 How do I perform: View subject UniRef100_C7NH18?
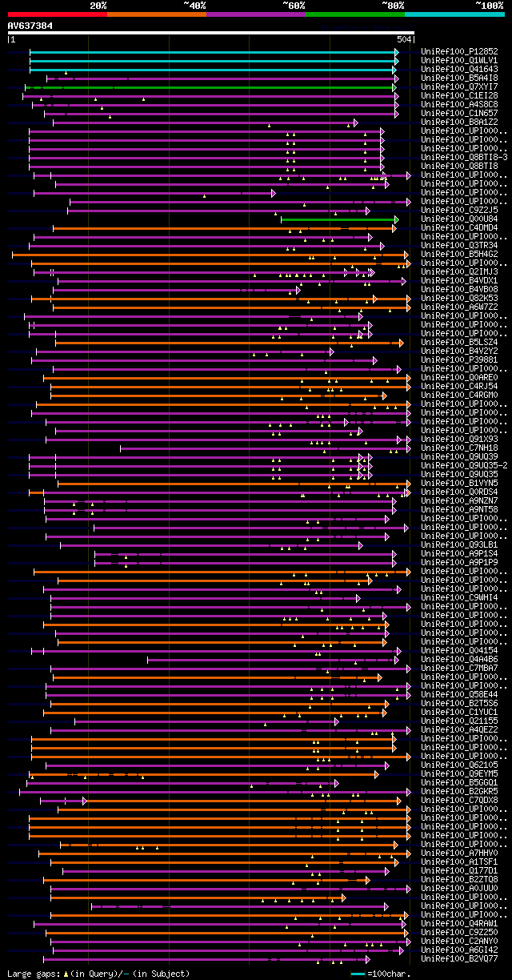(460, 448)
